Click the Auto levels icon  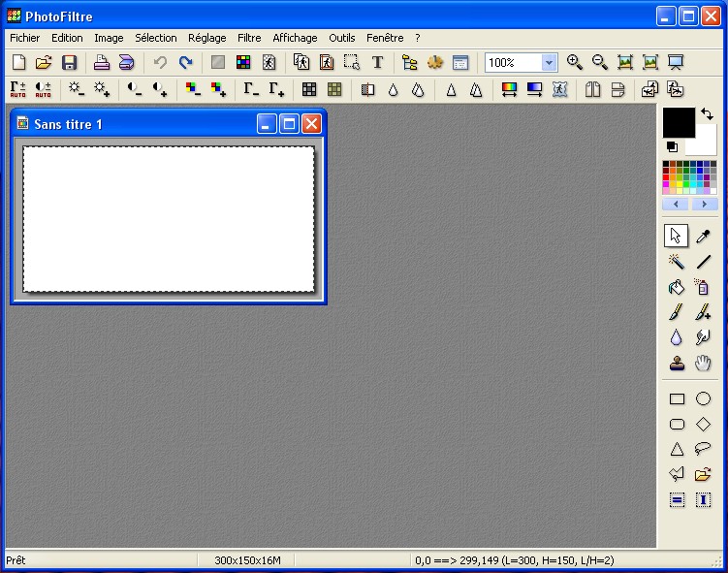click(18, 89)
